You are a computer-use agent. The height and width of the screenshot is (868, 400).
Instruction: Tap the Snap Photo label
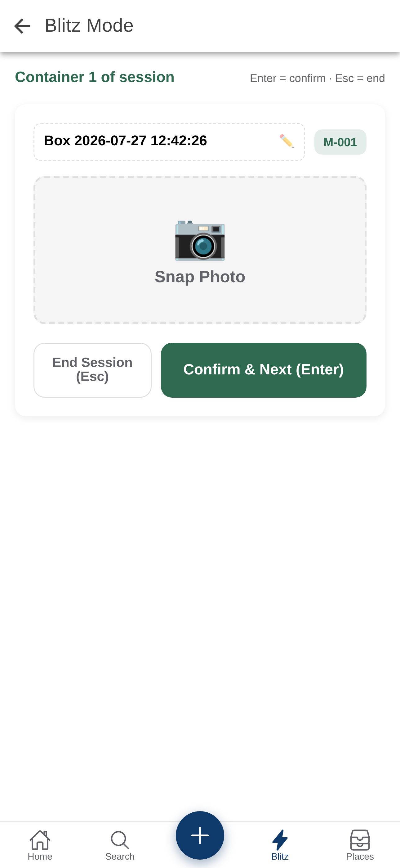pyautogui.click(x=200, y=277)
